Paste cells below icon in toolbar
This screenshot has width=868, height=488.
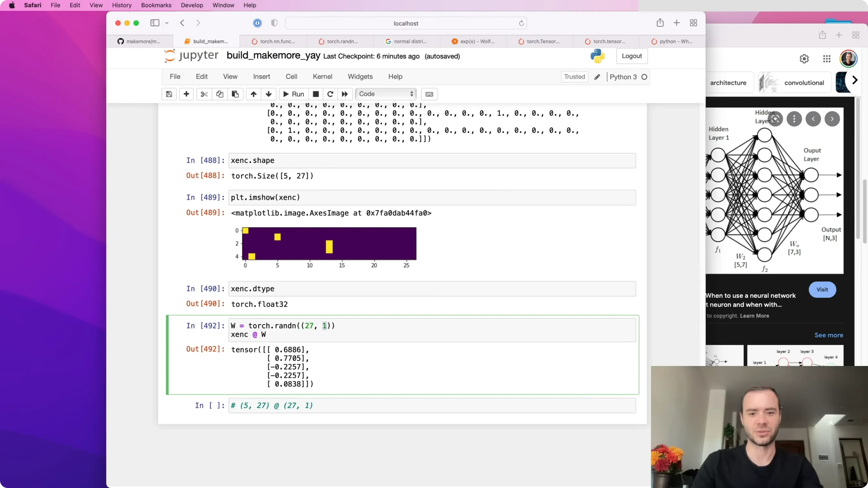(235, 94)
